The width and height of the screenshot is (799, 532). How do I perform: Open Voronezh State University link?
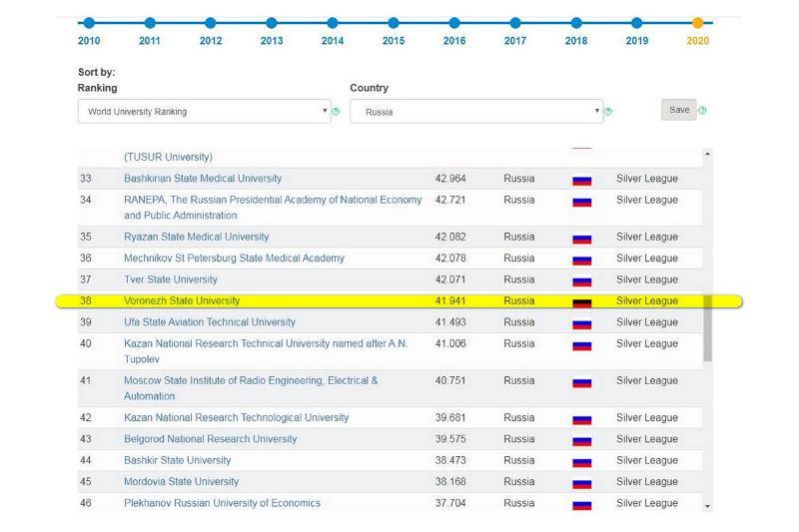pos(182,300)
